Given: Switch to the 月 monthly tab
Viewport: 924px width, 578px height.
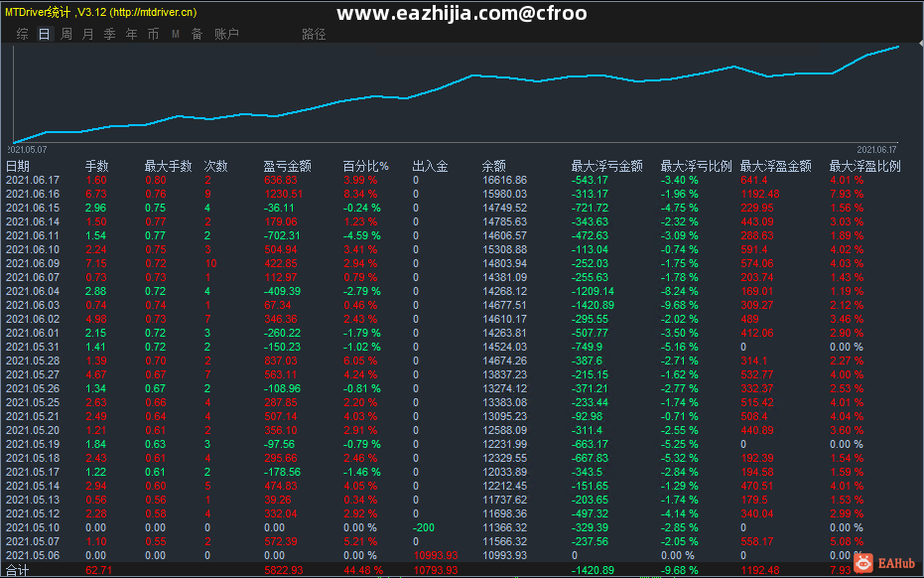Looking at the screenshot, I should [87, 34].
